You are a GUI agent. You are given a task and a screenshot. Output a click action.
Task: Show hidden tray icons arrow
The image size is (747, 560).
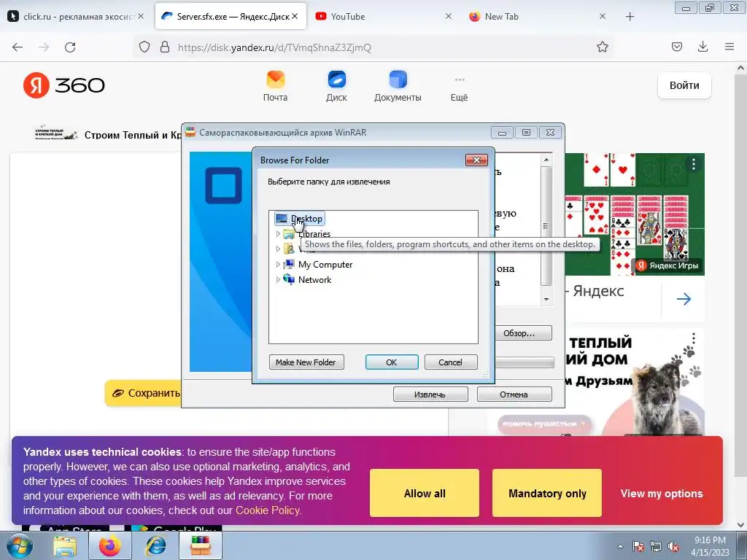pyautogui.click(x=620, y=547)
